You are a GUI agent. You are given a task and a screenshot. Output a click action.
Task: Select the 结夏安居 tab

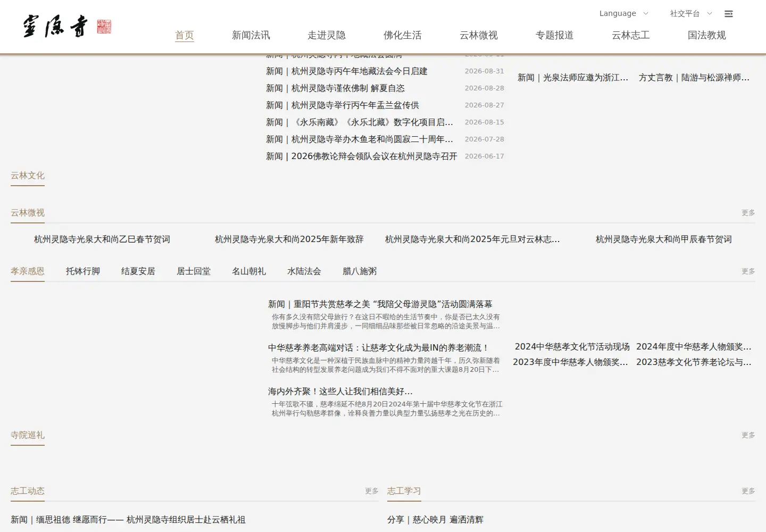coord(138,271)
